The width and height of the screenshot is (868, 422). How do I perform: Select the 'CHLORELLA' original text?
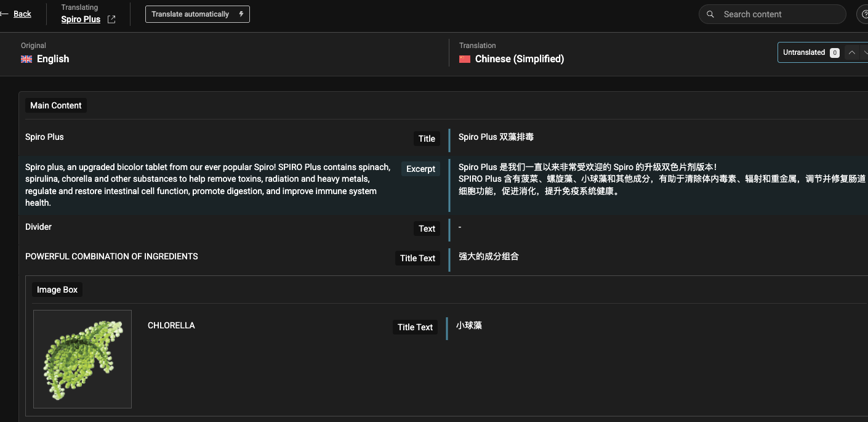click(171, 325)
